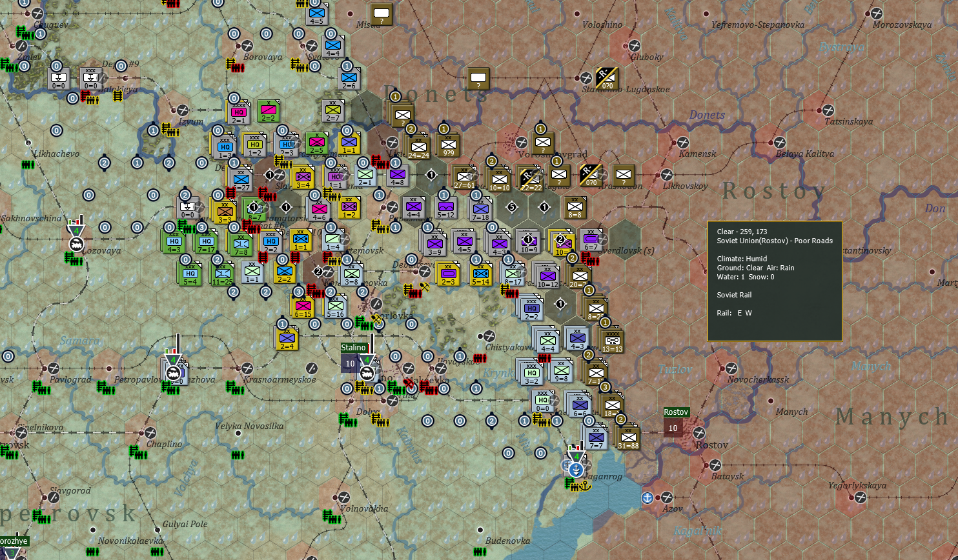The width and height of the screenshot is (958, 560).
Task: Select the blue naval base anchor icon at Taganrog
Action: [x=576, y=469]
